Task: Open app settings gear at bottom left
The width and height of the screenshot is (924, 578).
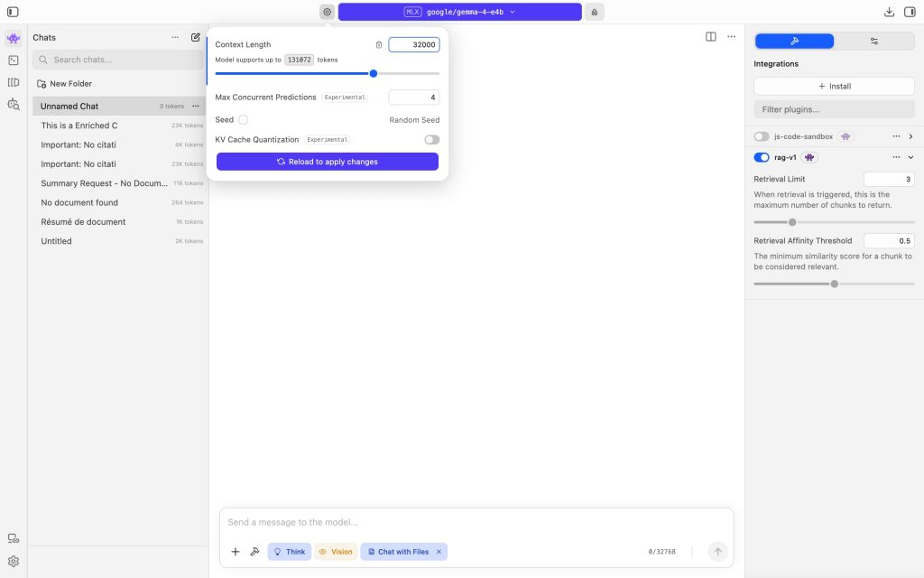Action: pos(13,562)
